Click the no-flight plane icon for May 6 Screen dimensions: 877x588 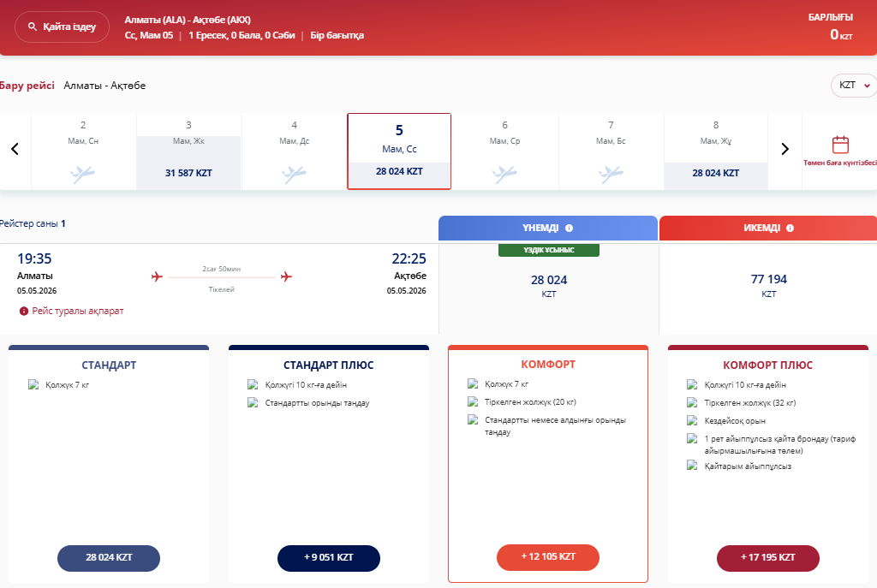click(504, 174)
